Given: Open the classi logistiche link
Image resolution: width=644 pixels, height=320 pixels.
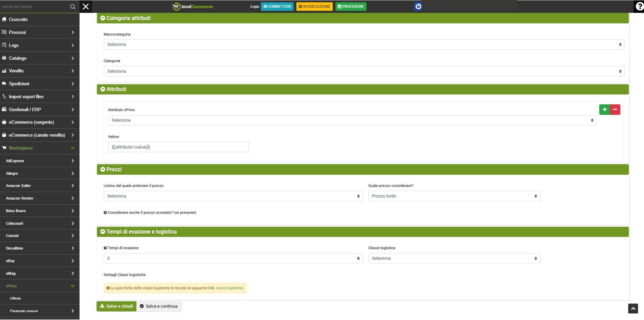Looking at the screenshot, I should point(229,288).
